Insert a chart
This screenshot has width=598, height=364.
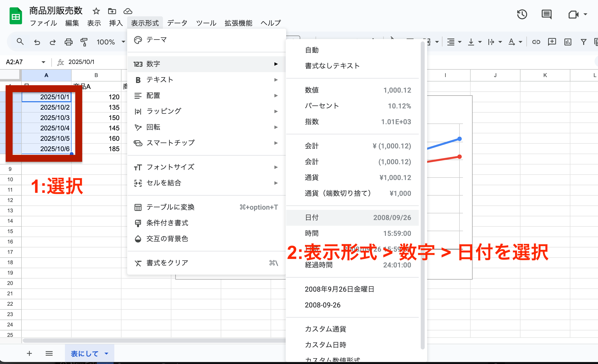pyautogui.click(x=567, y=42)
